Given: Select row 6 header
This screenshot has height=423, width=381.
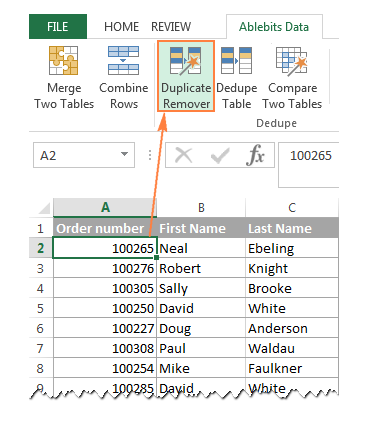Looking at the screenshot, I should (41, 328).
